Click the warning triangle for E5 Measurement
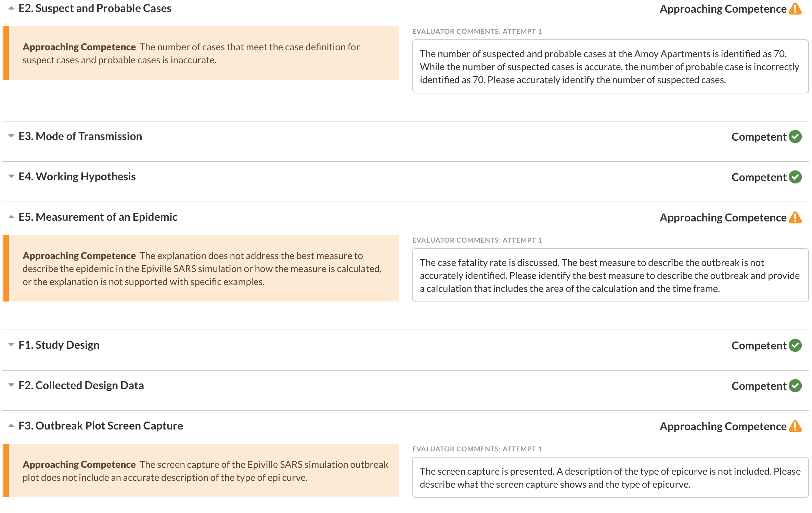The image size is (812, 513). [795, 218]
